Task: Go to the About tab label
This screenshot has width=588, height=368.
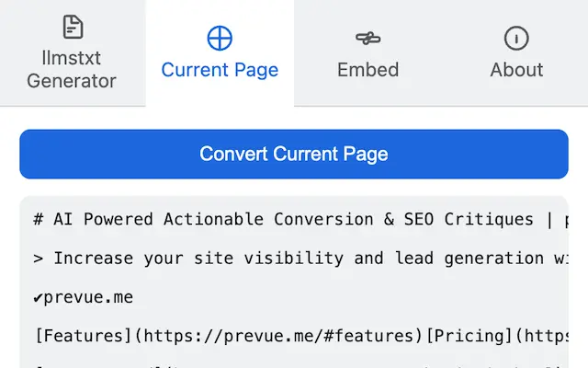Action: (516, 70)
